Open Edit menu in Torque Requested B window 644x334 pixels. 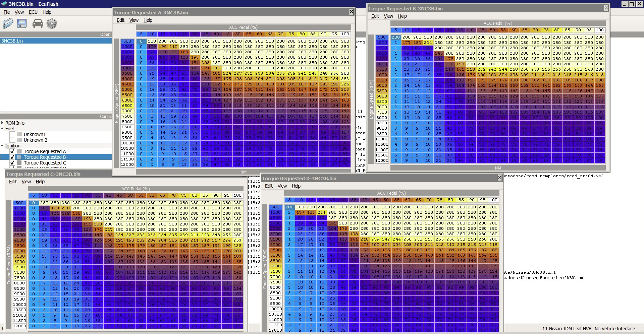[x=375, y=16]
